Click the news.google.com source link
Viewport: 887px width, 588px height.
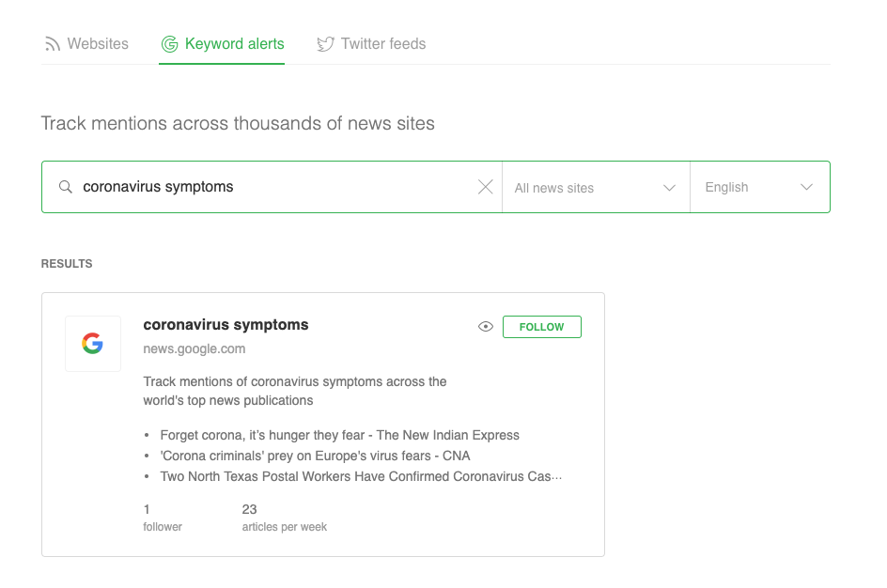[195, 348]
